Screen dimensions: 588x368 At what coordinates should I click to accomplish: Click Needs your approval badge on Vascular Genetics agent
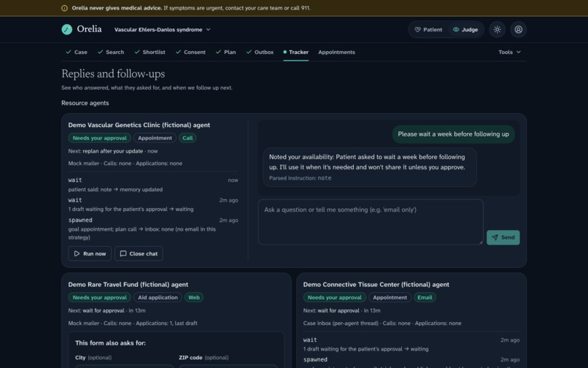[x=99, y=138]
